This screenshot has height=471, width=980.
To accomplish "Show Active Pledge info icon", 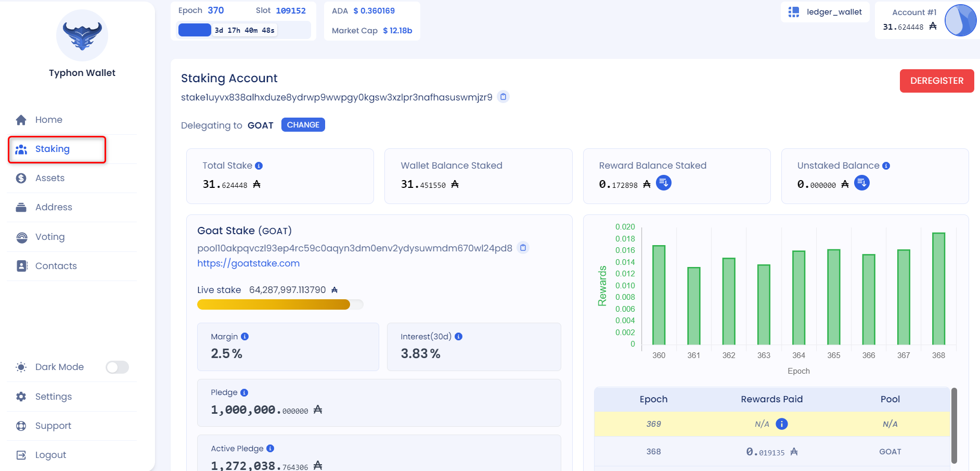I will pos(270,448).
